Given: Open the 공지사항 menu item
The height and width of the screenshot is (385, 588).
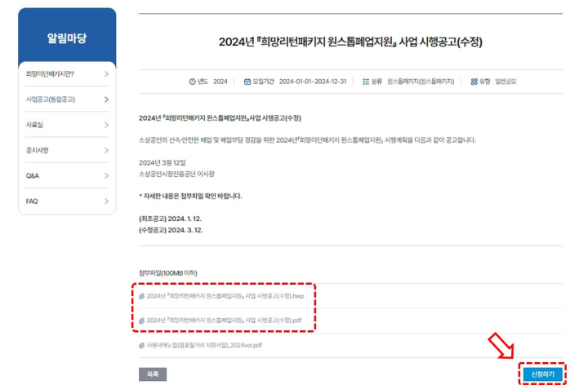Looking at the screenshot, I should click(67, 150).
